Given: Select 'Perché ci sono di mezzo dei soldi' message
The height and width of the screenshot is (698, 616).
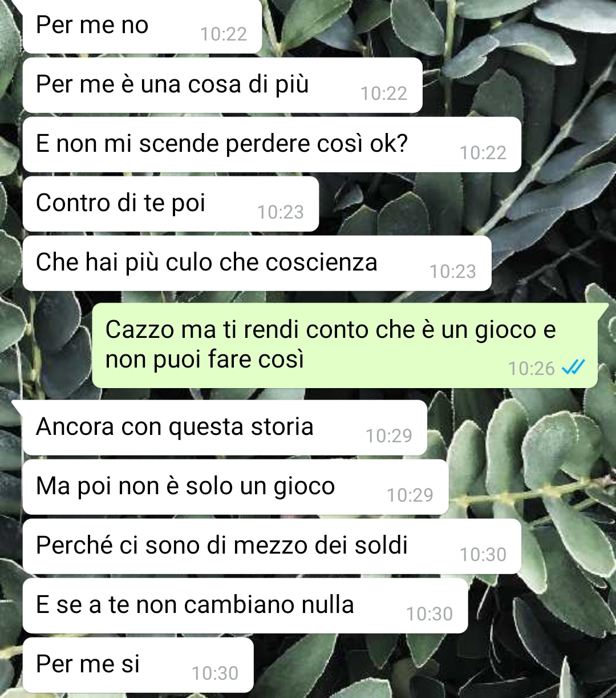Looking at the screenshot, I should (x=272, y=546).
